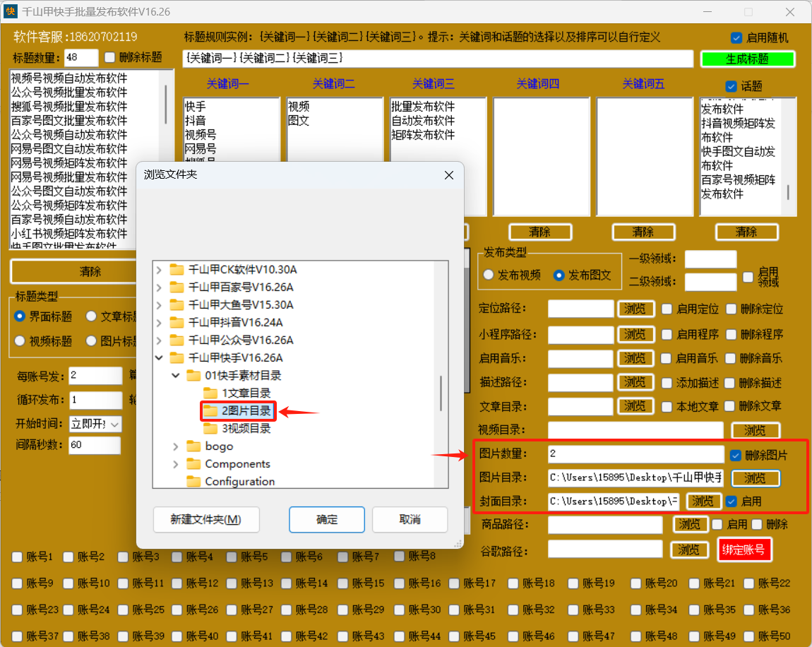Click the title rule input field
The image size is (812, 647).
point(438,58)
